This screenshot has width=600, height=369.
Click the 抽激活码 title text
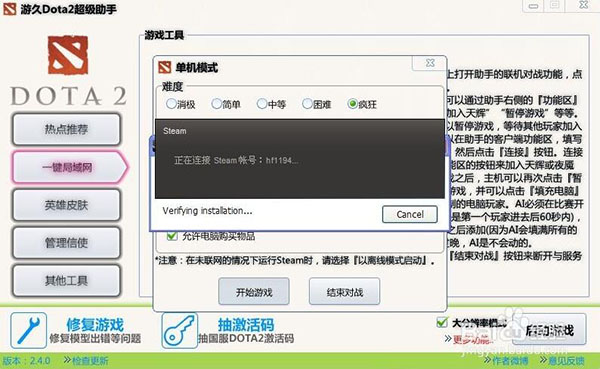point(246,325)
